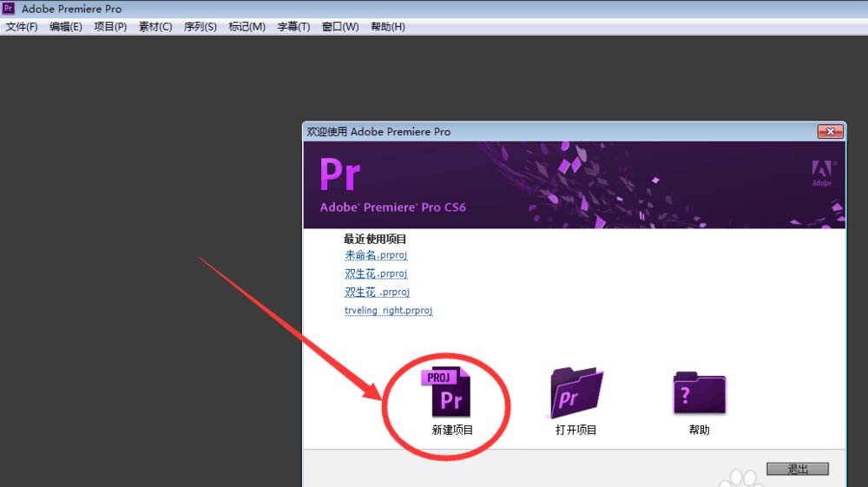Click the Premiere Pro icon in title bar
This screenshot has height=487, width=868.
9,9
